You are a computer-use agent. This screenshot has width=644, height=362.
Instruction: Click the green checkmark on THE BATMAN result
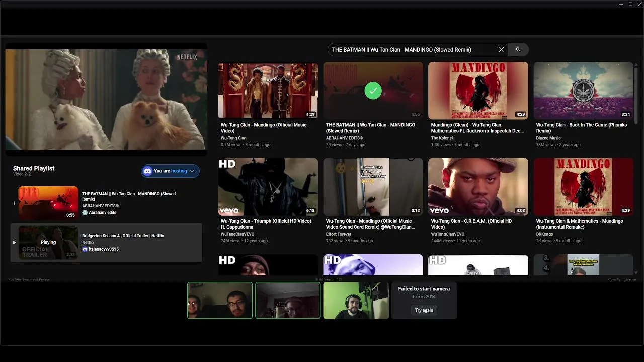pos(373,90)
